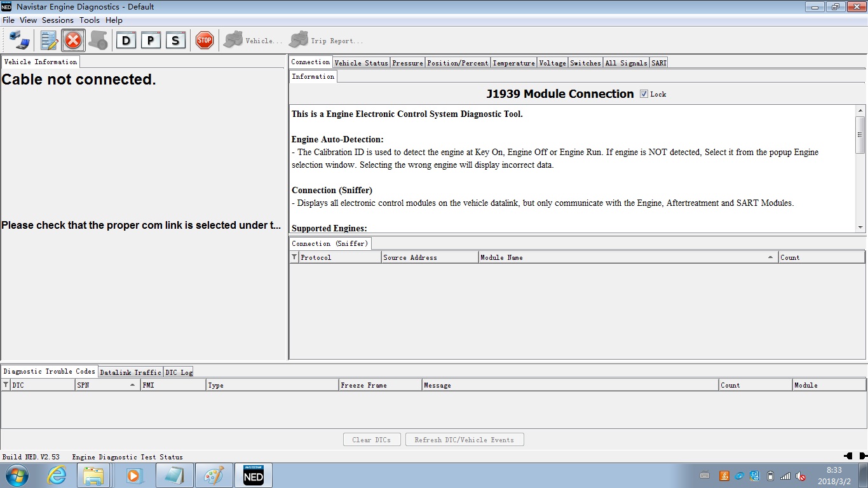Screen dimensions: 868x488
Task: Click the muted speaker tray icon
Action: (x=801, y=476)
